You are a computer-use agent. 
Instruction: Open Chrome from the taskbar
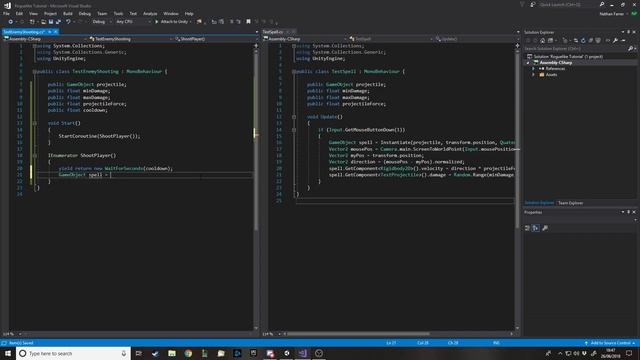(x=188, y=353)
